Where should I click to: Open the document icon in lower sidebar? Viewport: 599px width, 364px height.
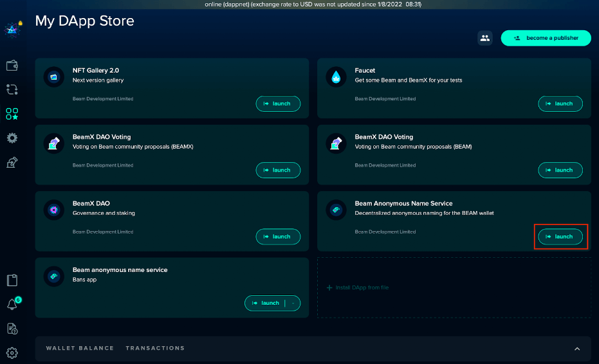tap(12, 280)
